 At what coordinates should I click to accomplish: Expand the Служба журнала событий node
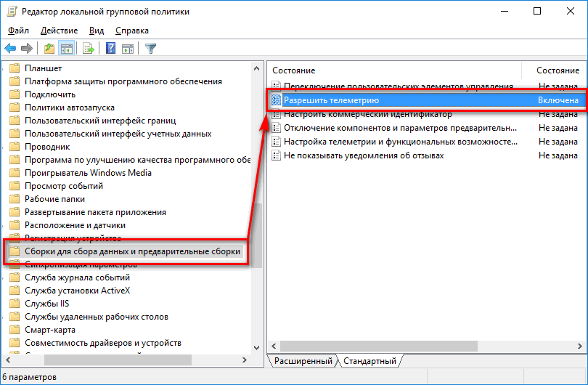point(4,277)
